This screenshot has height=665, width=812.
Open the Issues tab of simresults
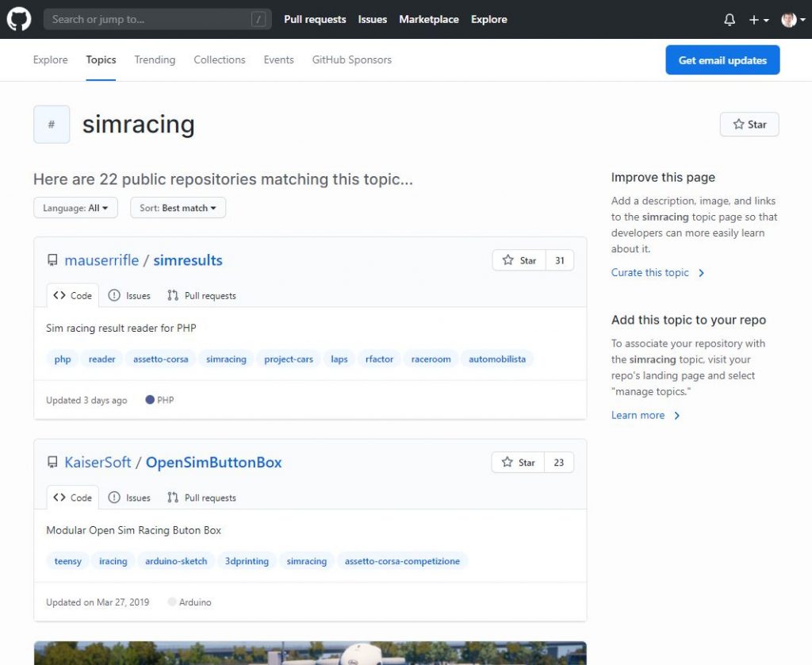pos(129,295)
